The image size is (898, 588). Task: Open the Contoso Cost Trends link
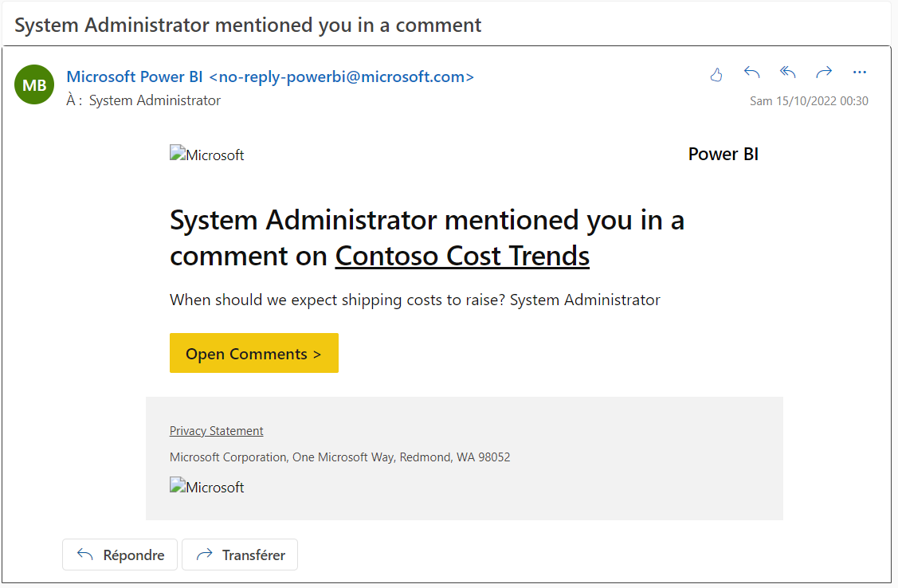coord(462,256)
